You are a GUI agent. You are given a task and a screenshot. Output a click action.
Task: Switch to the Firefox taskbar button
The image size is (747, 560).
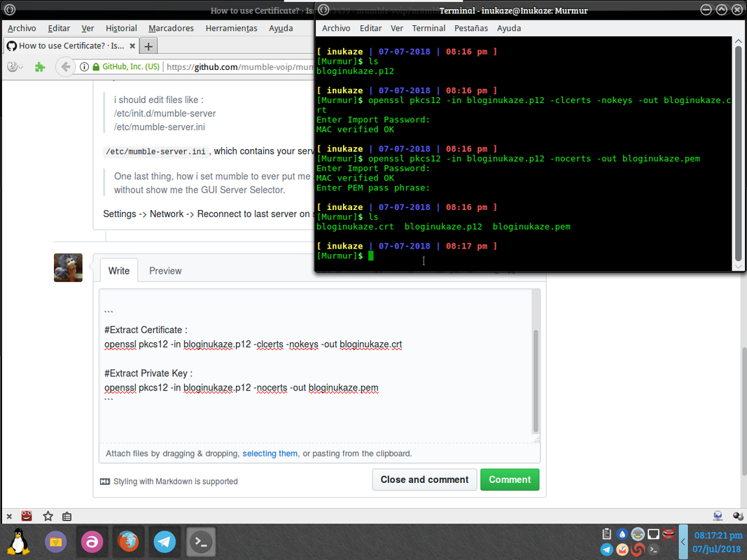(128, 541)
